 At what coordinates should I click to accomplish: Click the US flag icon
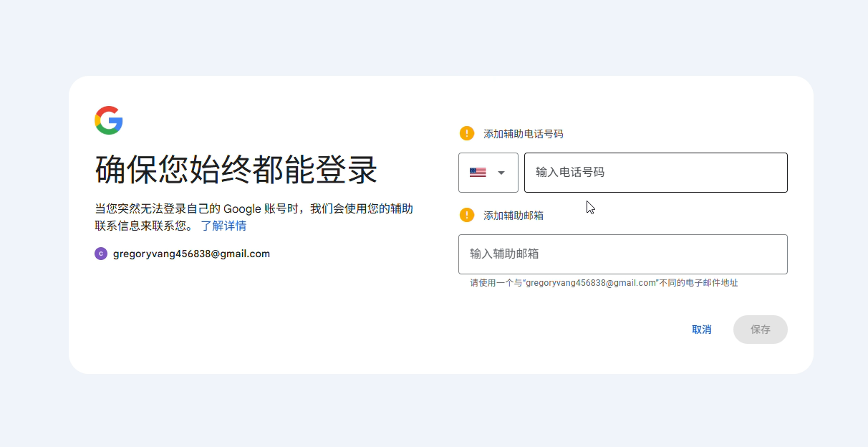point(478,173)
